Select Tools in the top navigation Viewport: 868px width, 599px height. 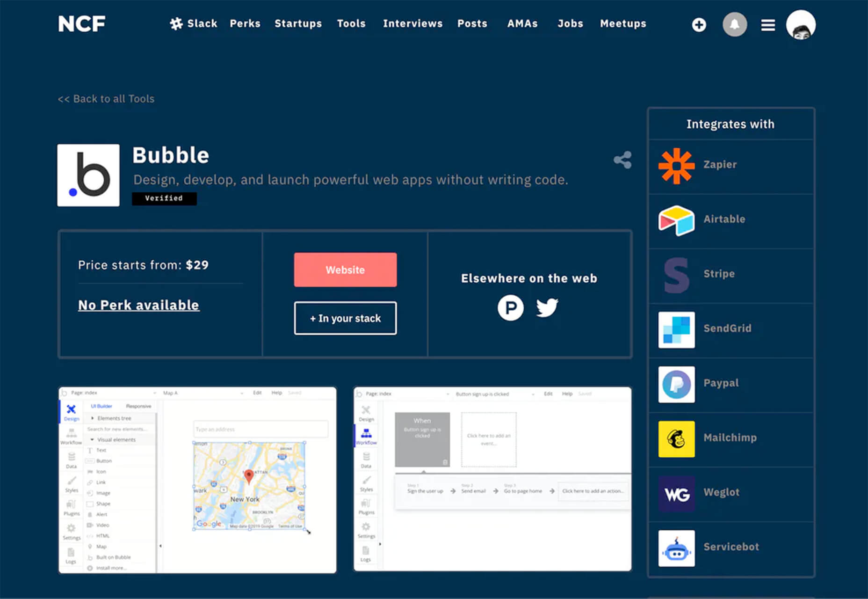[x=351, y=23]
